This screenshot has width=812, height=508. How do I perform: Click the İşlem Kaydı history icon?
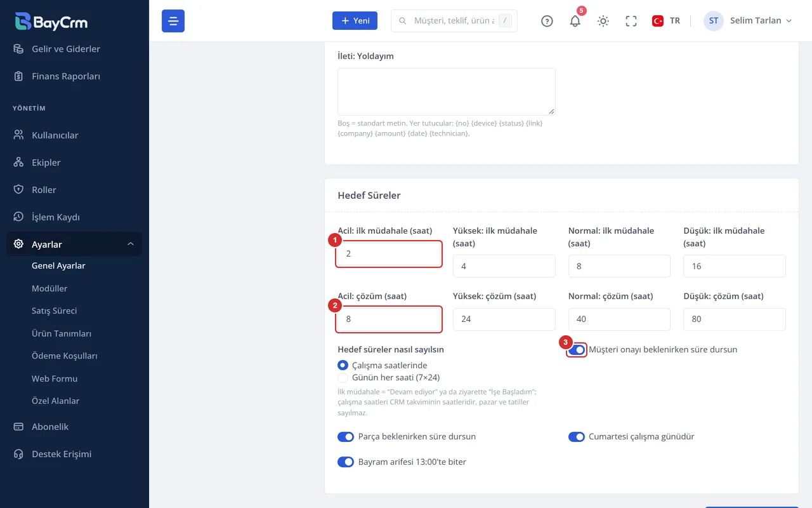tap(18, 217)
